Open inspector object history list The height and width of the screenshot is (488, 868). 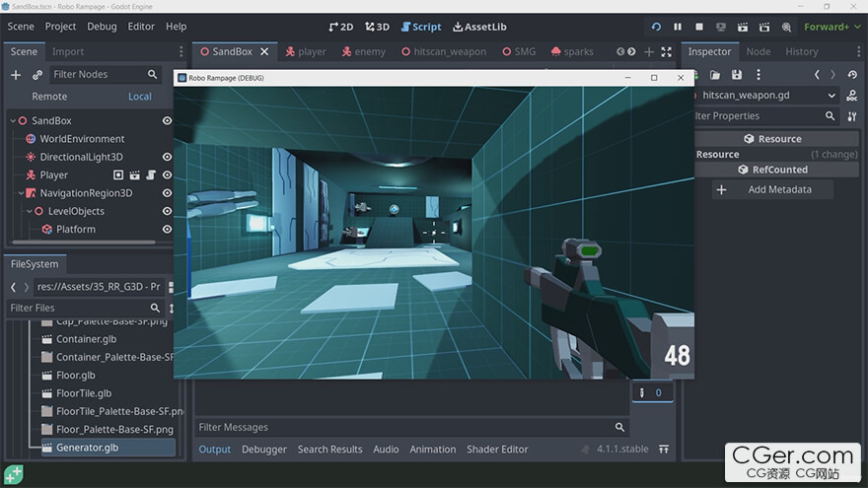852,75
